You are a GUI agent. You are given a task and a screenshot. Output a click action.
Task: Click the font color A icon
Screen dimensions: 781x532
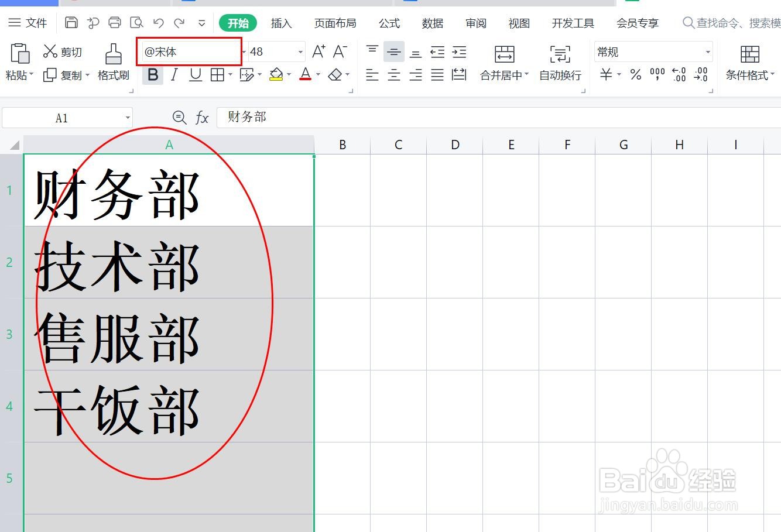point(305,74)
